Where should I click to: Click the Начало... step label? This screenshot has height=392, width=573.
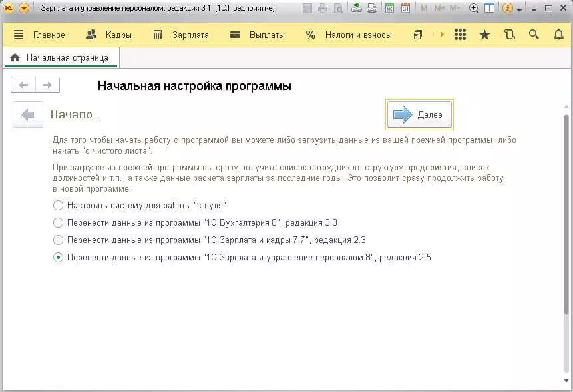76,114
